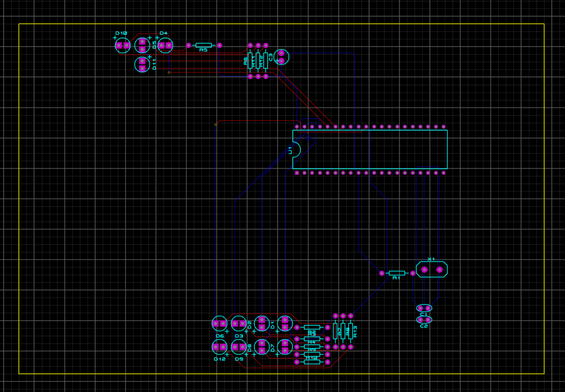
Task: Pick the C1 capacitor footprint
Action: coord(424,308)
